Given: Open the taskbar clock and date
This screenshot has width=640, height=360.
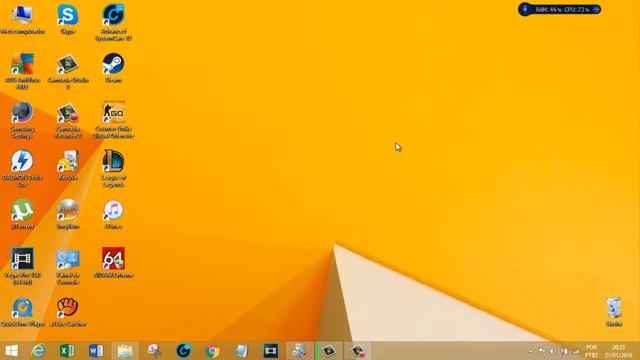Looking at the screenshot, I should [619, 351].
